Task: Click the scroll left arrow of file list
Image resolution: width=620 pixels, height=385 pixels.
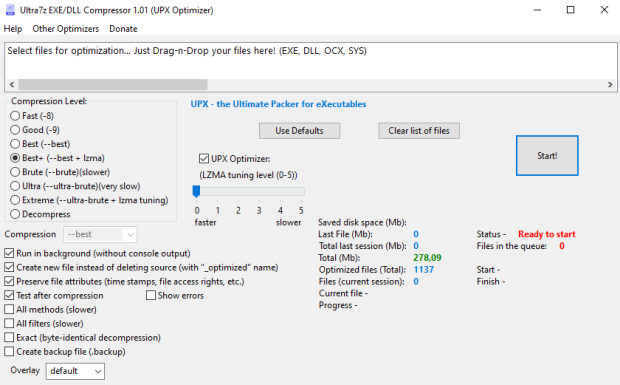Action: click(x=12, y=85)
